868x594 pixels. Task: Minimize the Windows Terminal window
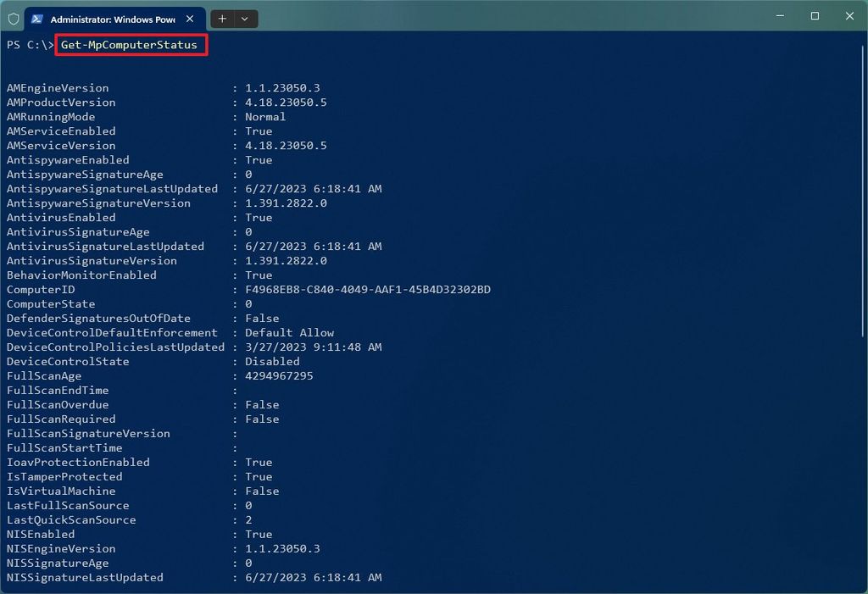coord(779,15)
